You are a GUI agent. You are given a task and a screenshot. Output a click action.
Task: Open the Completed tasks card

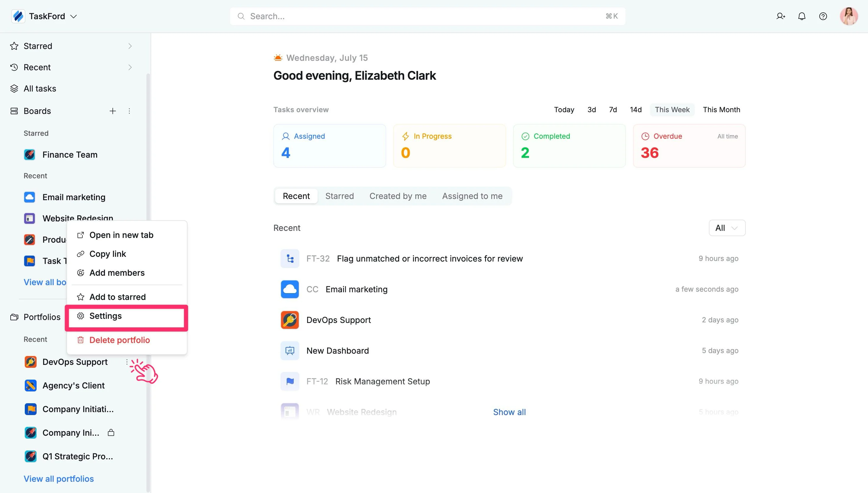pyautogui.click(x=569, y=146)
